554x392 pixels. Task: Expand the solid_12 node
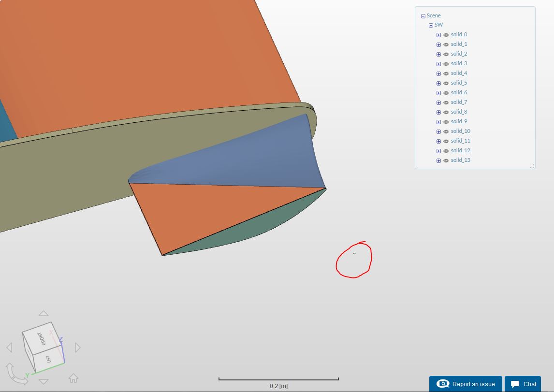point(438,151)
